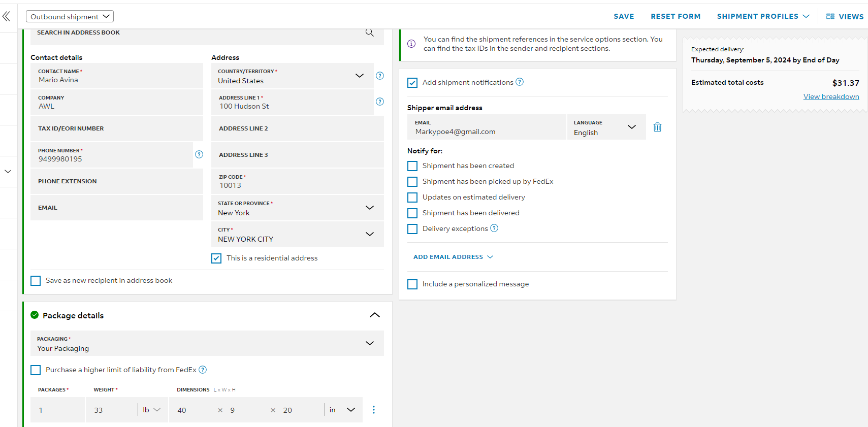Open help for Address Line 1 field
Screen dimensions: 868x427
[380, 102]
